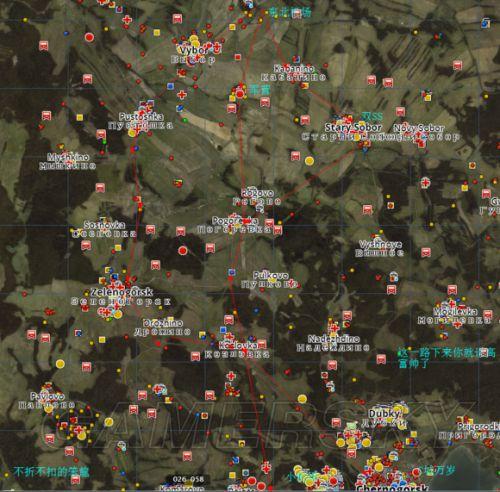Click the Pavlovo town label
This screenshot has width=500, height=492.
[x=47, y=396]
